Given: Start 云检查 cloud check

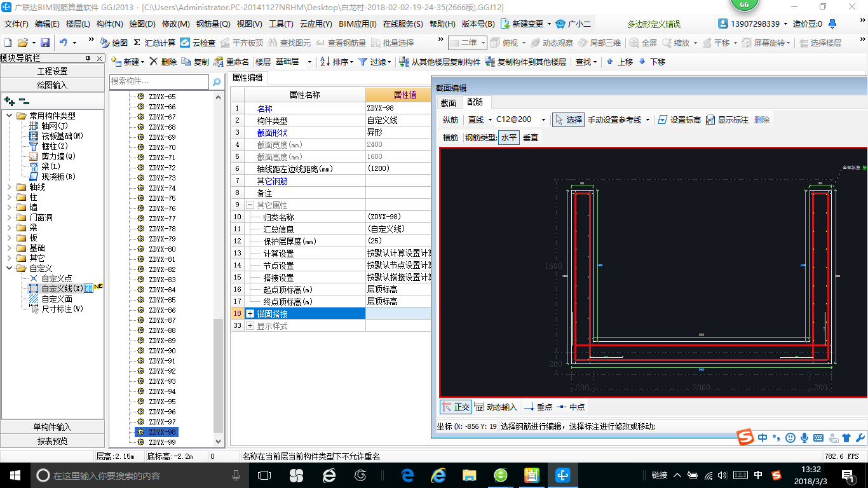Looking at the screenshot, I should point(198,43).
